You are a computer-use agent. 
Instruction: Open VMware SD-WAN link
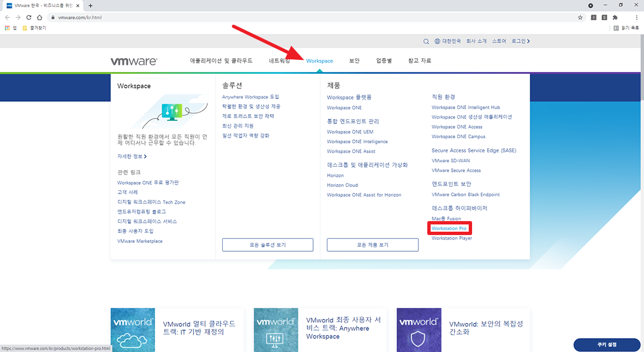[451, 161]
